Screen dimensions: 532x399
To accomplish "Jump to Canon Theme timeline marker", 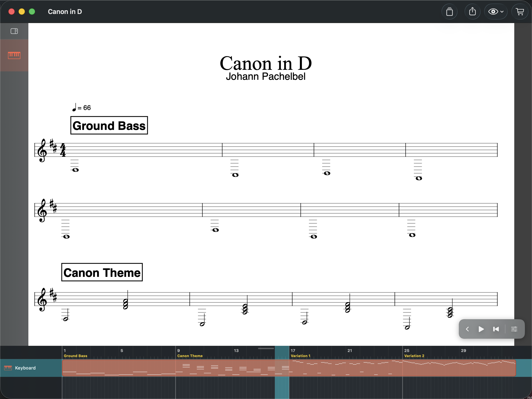I will 190,356.
